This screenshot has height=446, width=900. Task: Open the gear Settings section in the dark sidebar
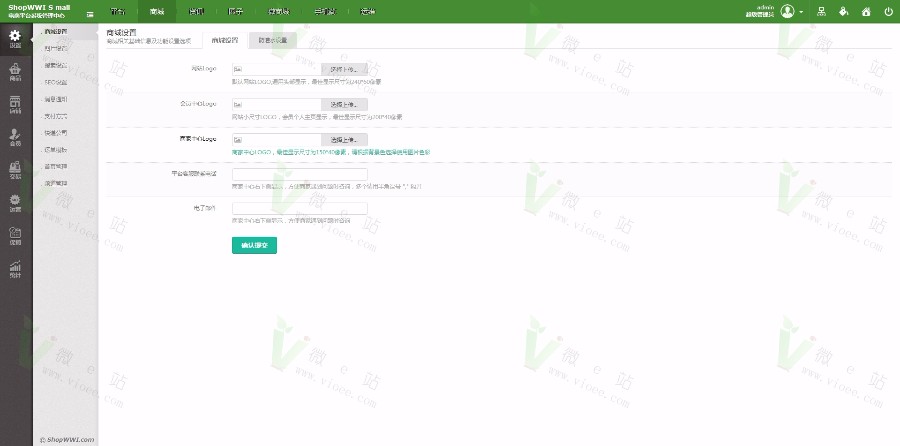[15, 39]
